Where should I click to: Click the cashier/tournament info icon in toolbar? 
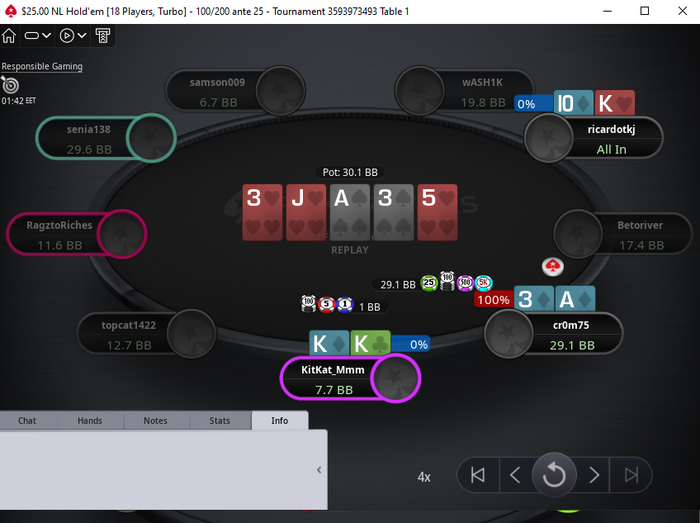coord(103,36)
